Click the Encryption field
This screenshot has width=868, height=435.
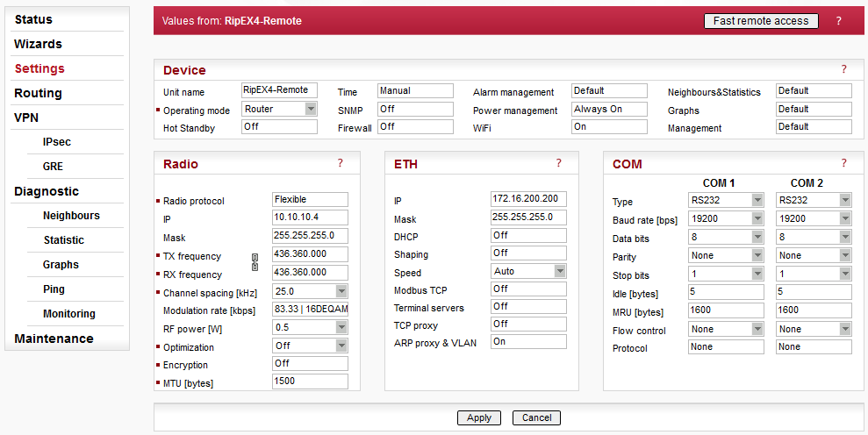point(310,364)
